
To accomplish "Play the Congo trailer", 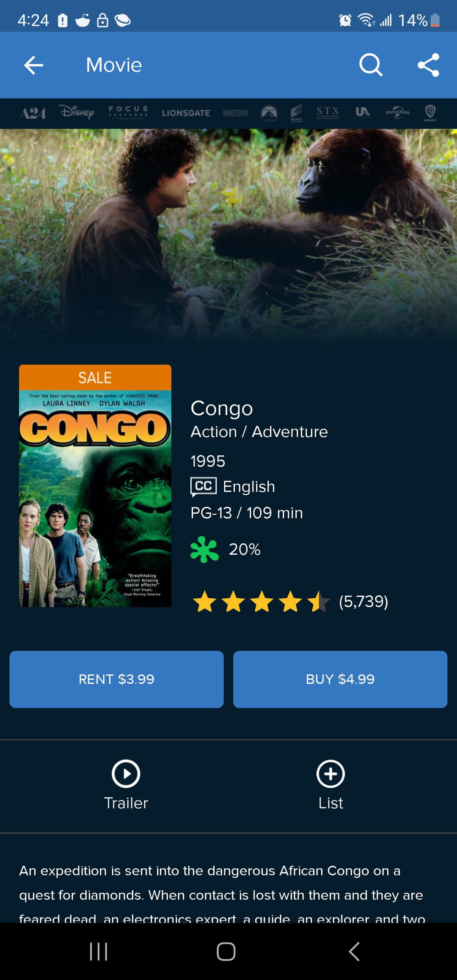I will point(126,785).
